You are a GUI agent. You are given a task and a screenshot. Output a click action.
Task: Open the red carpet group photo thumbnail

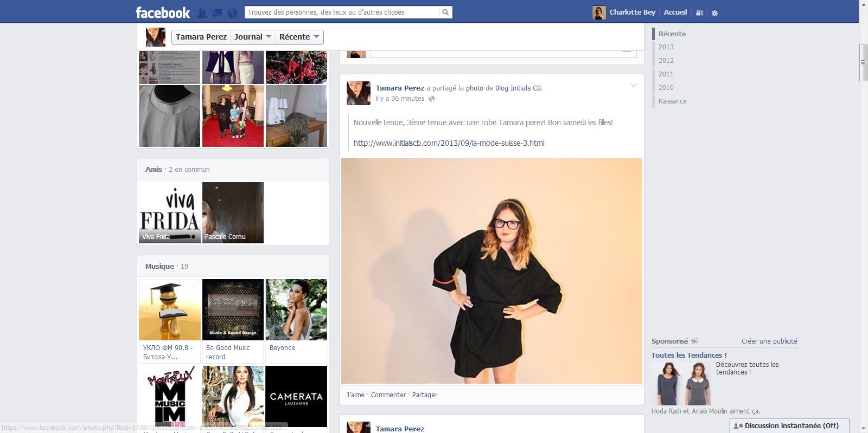[x=233, y=116]
